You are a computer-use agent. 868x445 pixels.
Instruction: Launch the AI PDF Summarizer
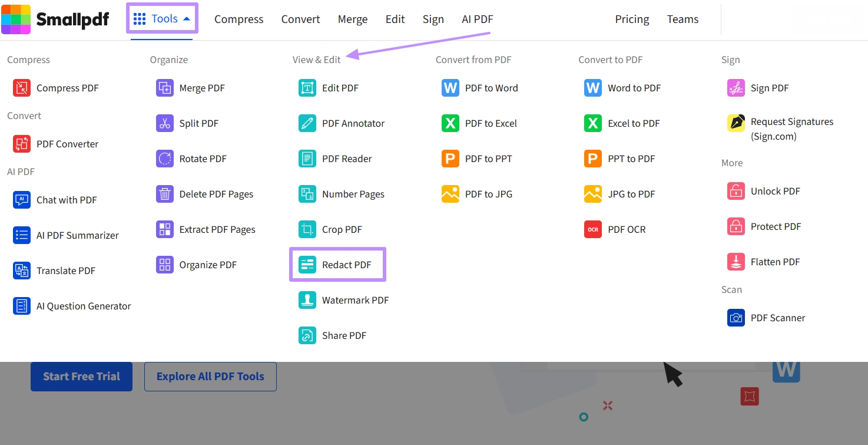pos(21,235)
